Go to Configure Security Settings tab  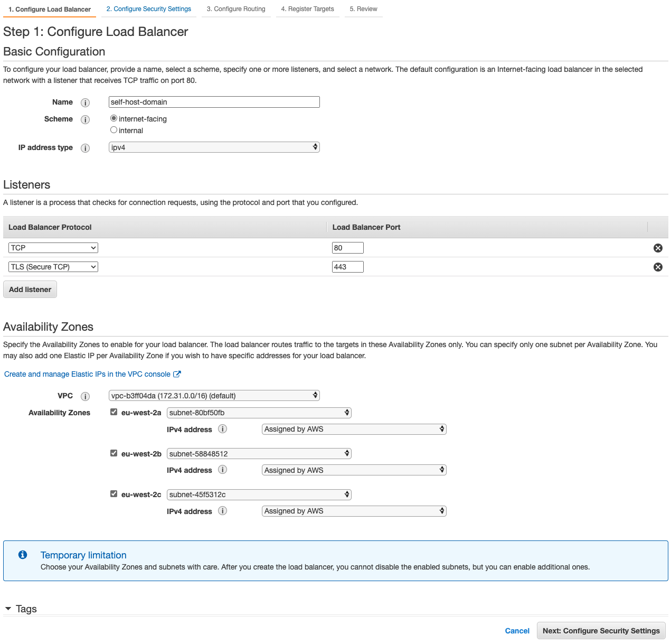point(149,9)
